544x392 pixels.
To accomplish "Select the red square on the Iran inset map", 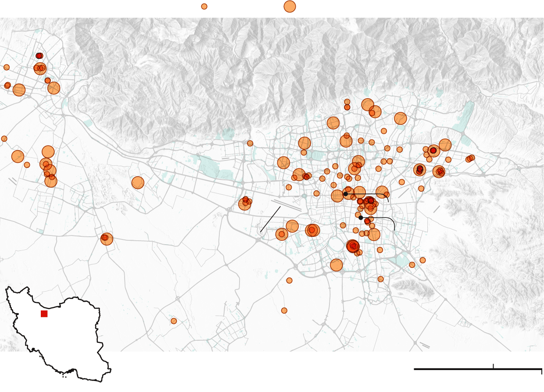I will click(x=44, y=314).
